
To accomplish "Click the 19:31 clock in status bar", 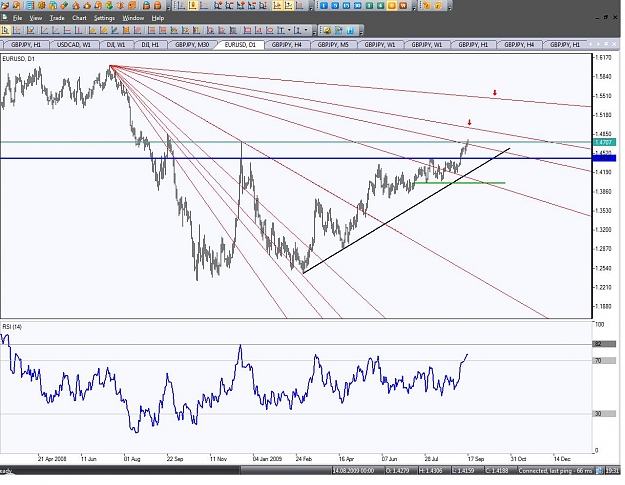I will click(x=612, y=471).
